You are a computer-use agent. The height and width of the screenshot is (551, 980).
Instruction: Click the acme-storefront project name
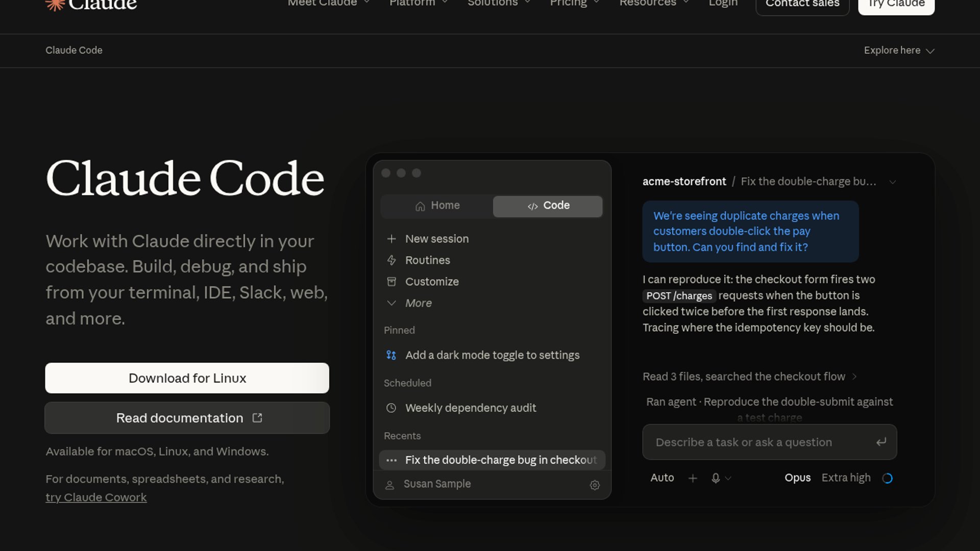click(x=684, y=182)
